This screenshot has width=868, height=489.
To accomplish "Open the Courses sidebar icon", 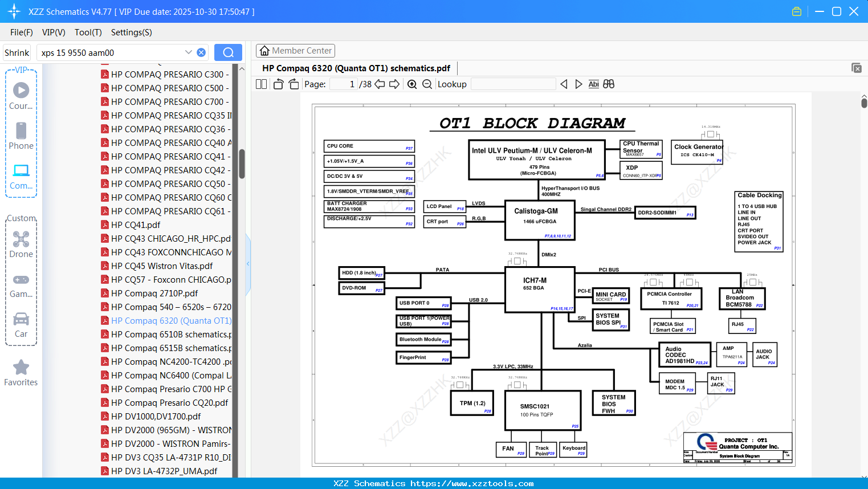I will click(21, 96).
